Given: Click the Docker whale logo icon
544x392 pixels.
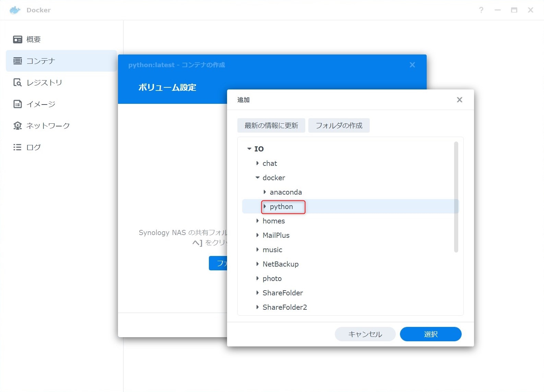Looking at the screenshot, I should [15, 10].
